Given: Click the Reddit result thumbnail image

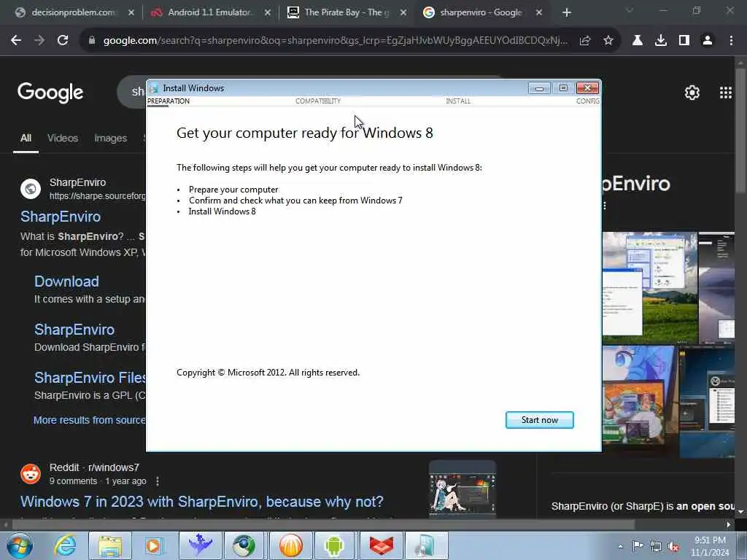Looking at the screenshot, I should click(x=462, y=490).
